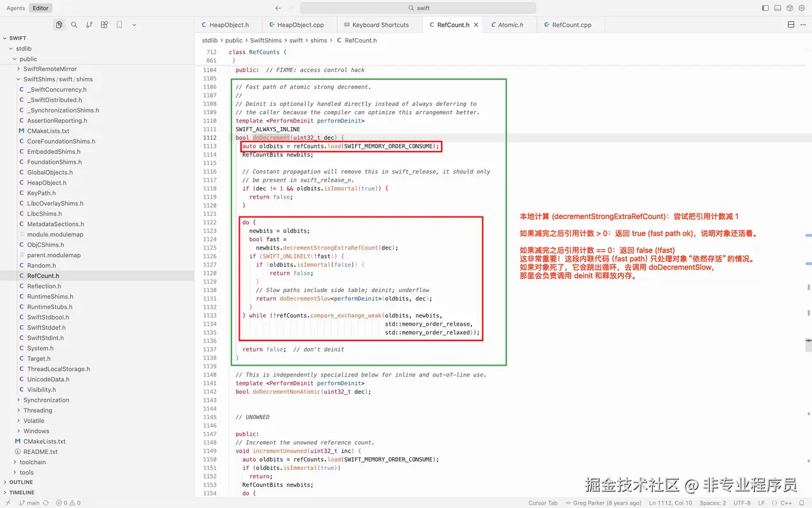
Task: Switch to the Keyboard Shortcuts tab
Action: 380,25
